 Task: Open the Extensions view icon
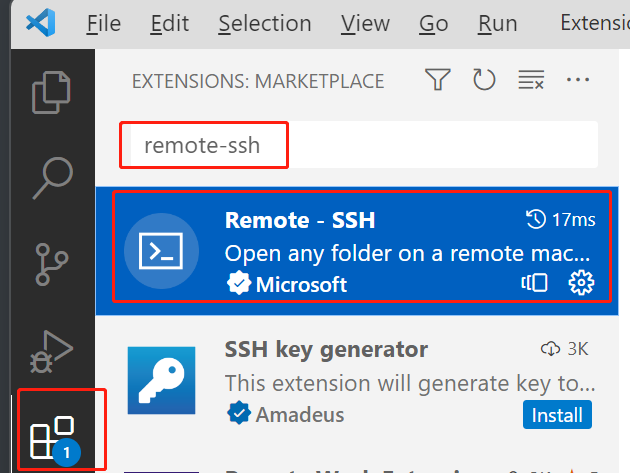click(x=55, y=440)
